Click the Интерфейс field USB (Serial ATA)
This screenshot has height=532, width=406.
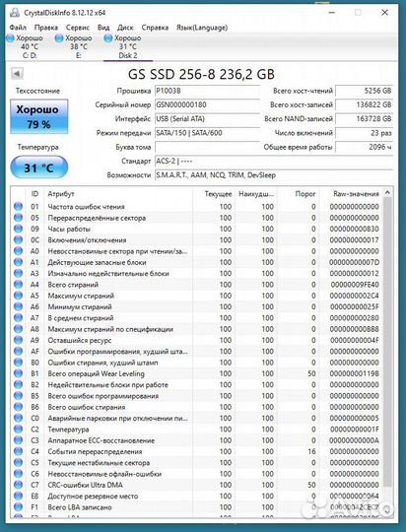[x=207, y=119]
